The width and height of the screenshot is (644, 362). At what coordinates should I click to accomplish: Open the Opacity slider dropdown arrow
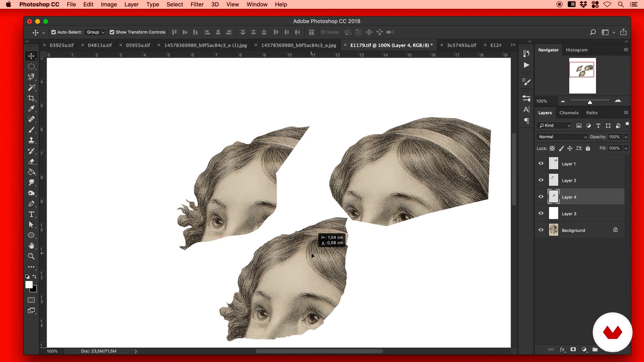pos(626,137)
